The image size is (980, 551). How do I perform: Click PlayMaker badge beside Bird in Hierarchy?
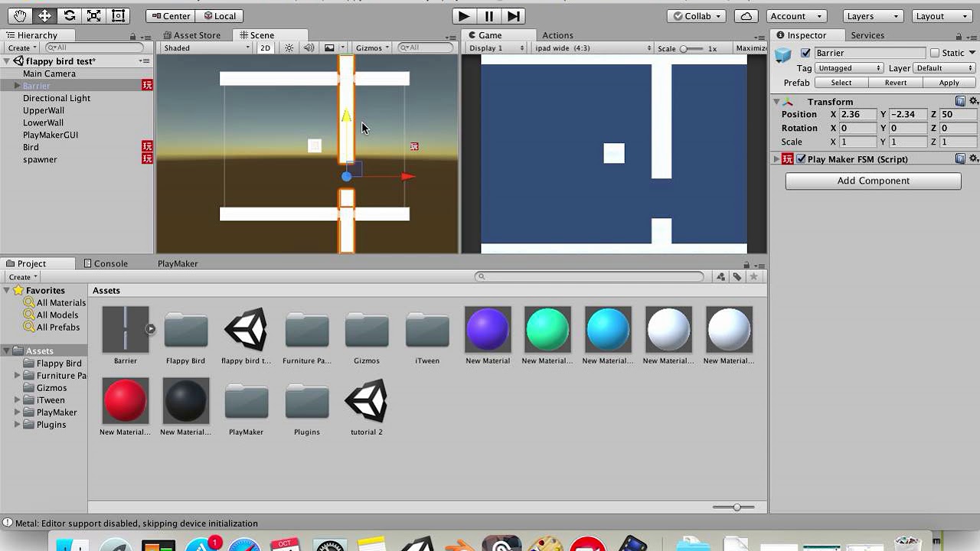(147, 146)
